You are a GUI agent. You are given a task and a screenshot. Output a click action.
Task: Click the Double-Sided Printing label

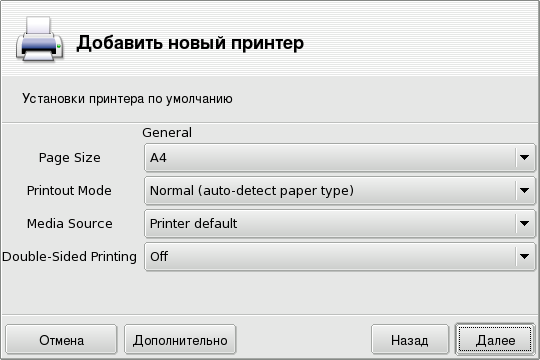pos(70,256)
